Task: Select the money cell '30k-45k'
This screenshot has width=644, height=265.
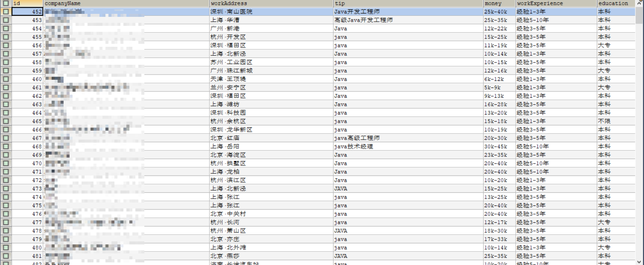Action: point(499,146)
